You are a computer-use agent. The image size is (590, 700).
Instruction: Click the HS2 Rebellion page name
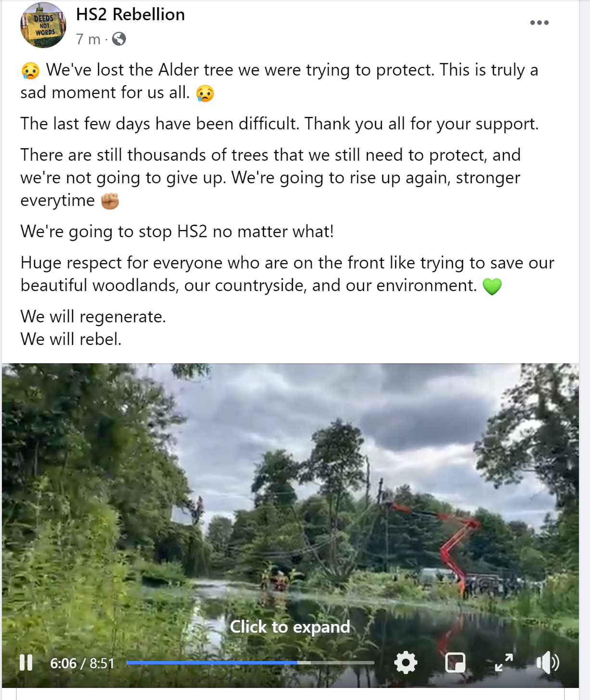point(130,14)
